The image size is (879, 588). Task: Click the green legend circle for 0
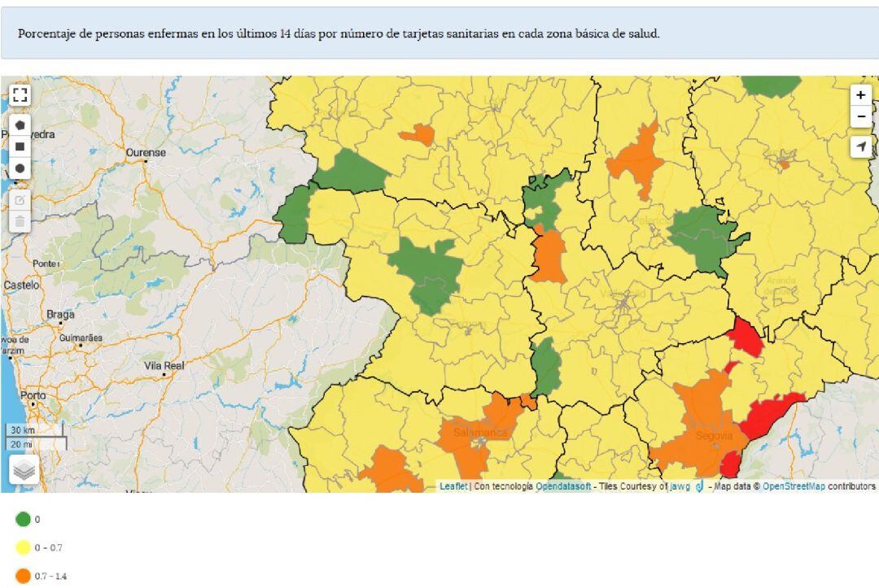click(x=23, y=519)
